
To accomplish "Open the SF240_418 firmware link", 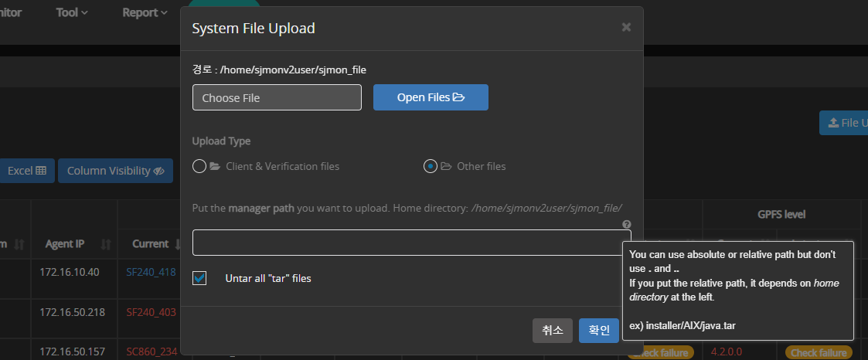I will [x=151, y=272].
